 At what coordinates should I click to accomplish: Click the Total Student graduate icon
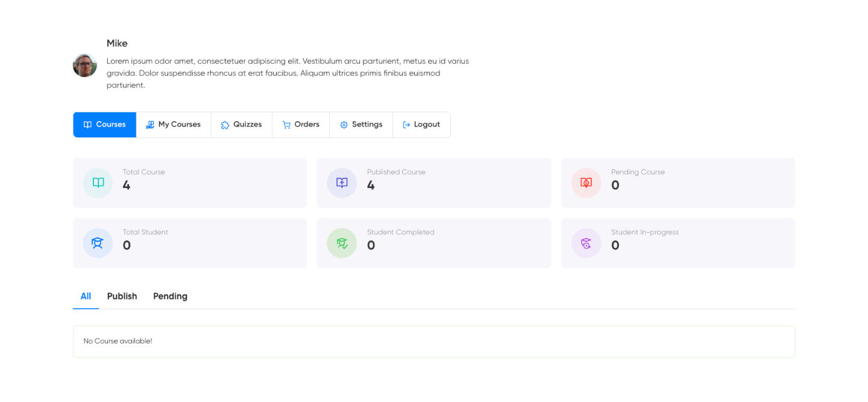pyautogui.click(x=98, y=243)
